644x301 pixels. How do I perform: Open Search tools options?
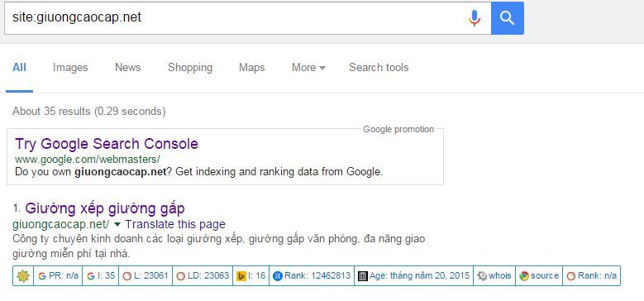tap(379, 68)
